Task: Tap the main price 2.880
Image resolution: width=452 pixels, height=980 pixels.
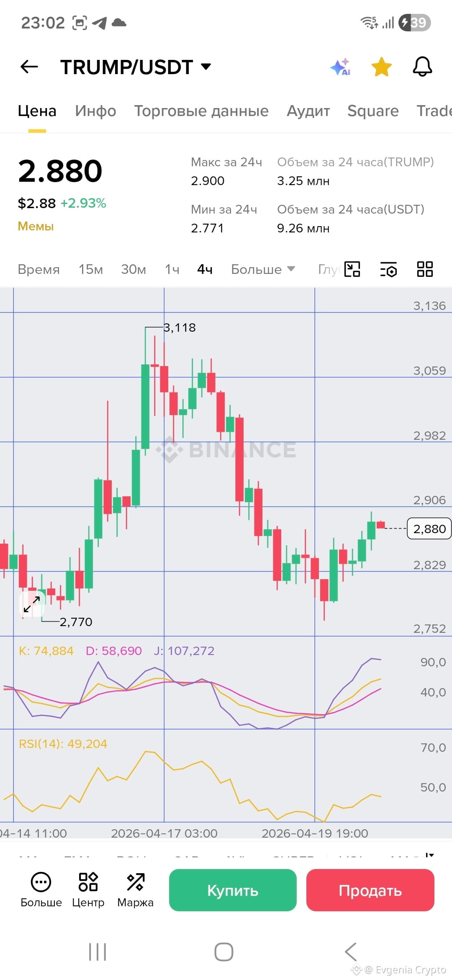Action: (60, 171)
